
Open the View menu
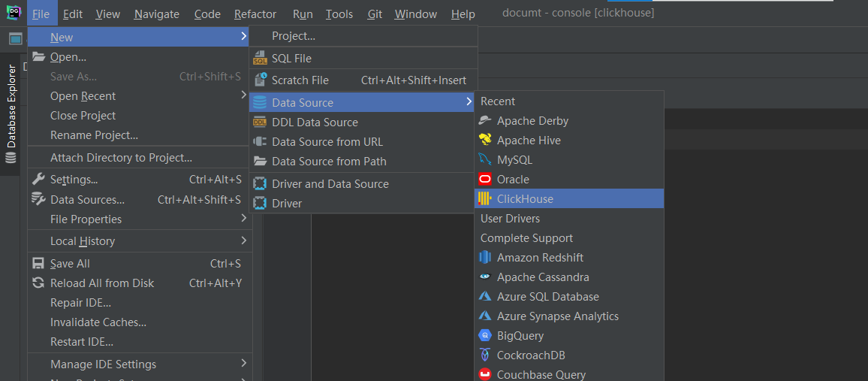coord(108,14)
